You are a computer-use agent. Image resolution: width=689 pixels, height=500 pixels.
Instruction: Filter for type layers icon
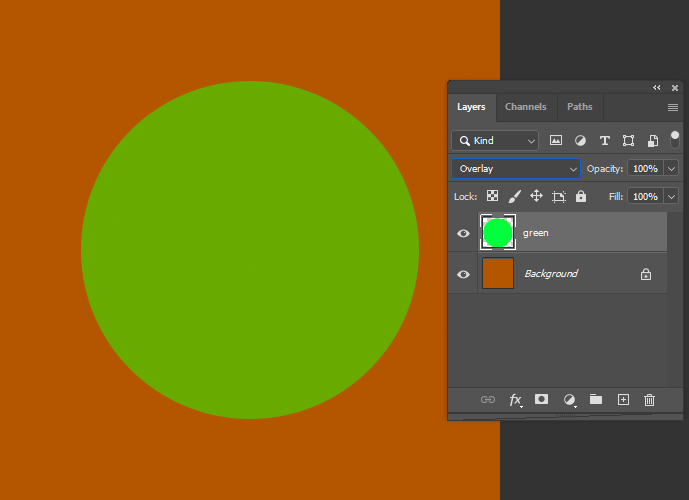[x=605, y=141]
